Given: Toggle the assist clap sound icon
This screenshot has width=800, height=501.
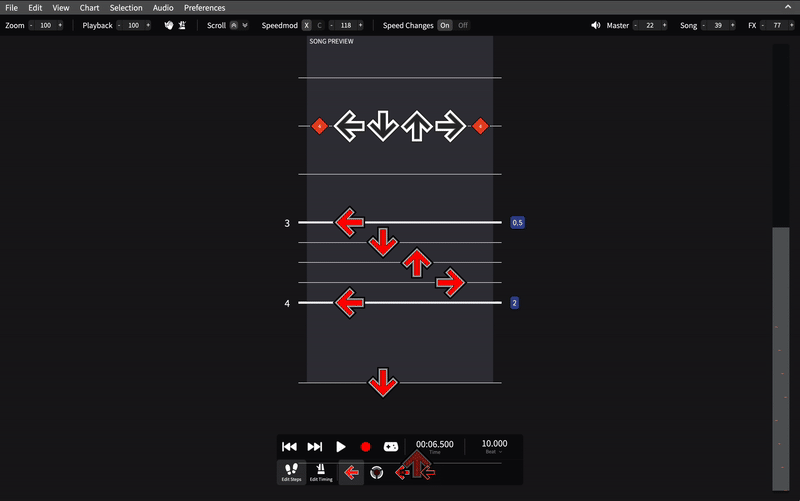Looking at the screenshot, I should [x=169, y=25].
